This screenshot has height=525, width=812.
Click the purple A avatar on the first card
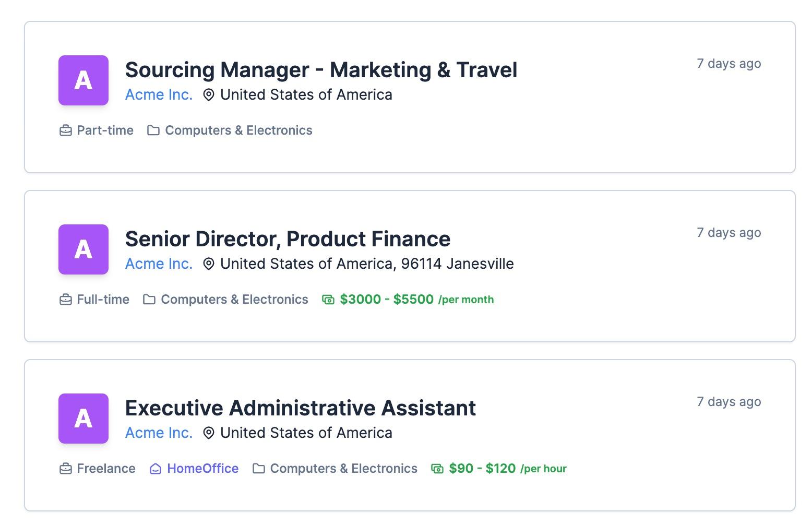click(x=83, y=80)
